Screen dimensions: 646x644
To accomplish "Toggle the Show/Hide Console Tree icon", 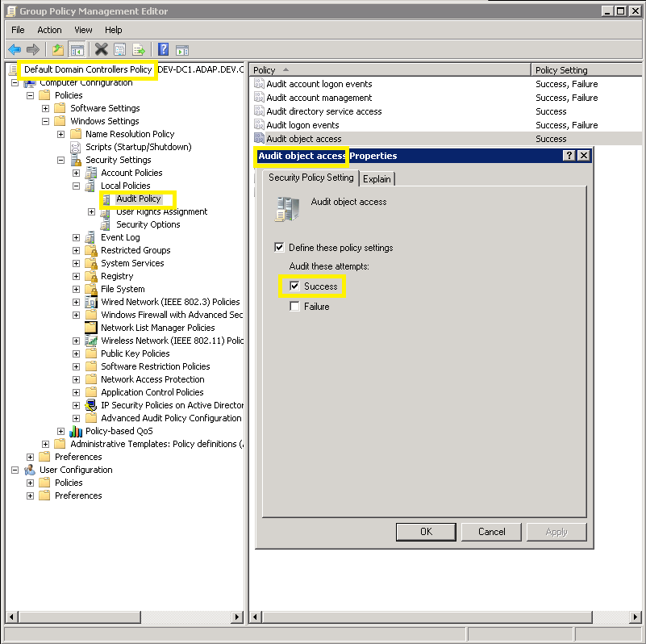I will [x=77, y=49].
